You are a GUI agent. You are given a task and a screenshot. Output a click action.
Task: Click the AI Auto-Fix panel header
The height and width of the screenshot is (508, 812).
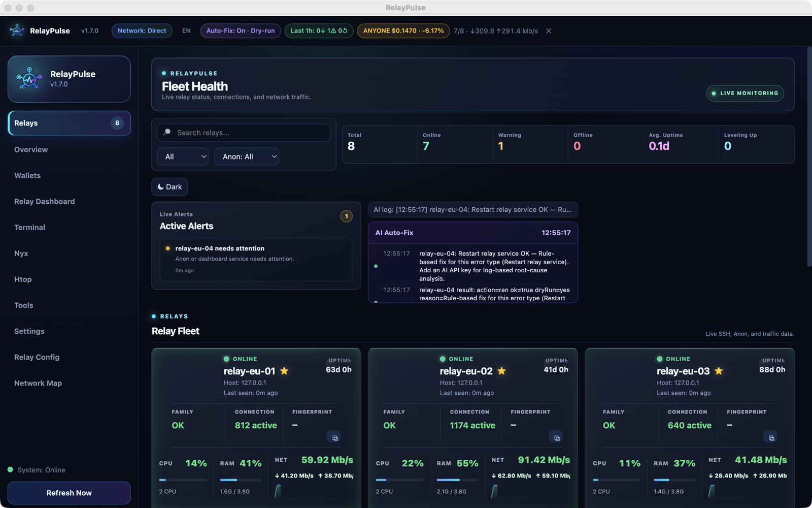pos(472,233)
